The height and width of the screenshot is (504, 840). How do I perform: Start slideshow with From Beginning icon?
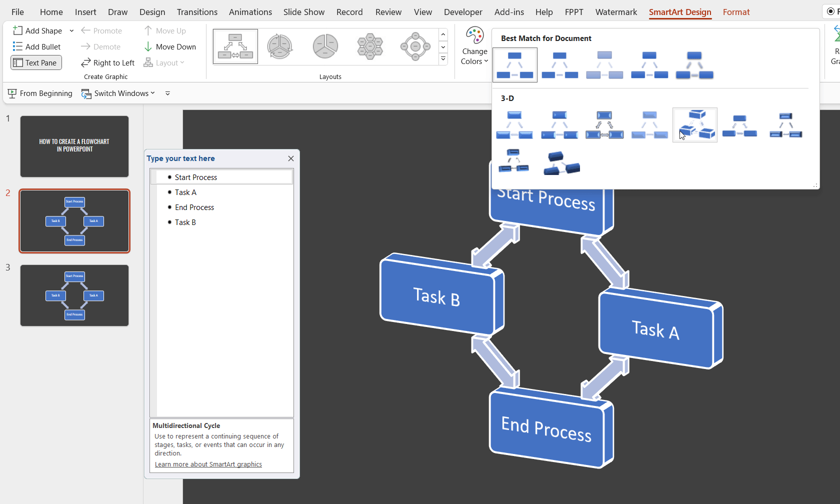[11, 93]
